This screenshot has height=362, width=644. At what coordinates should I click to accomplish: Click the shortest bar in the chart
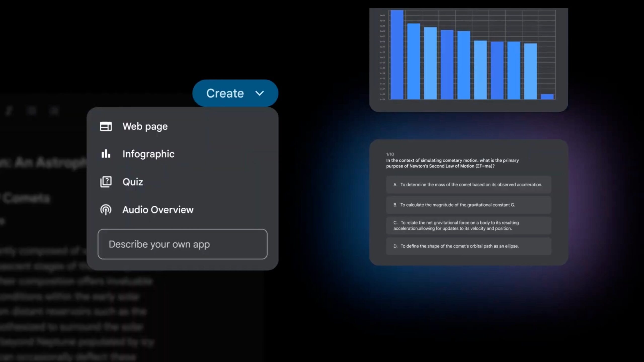pyautogui.click(x=547, y=97)
